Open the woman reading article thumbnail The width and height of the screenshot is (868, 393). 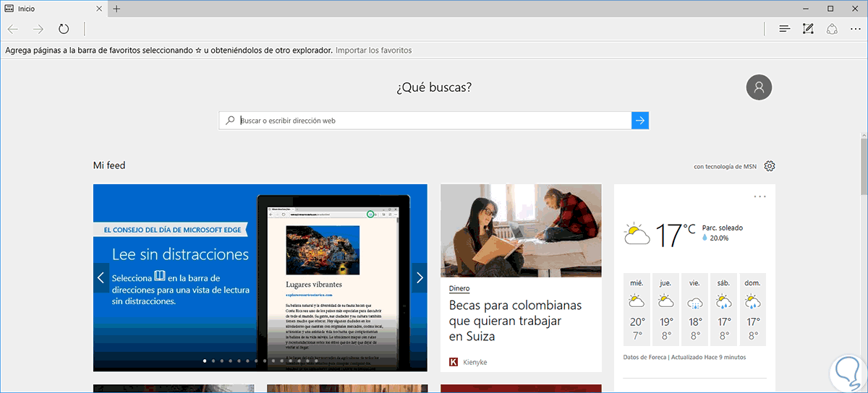(x=521, y=230)
